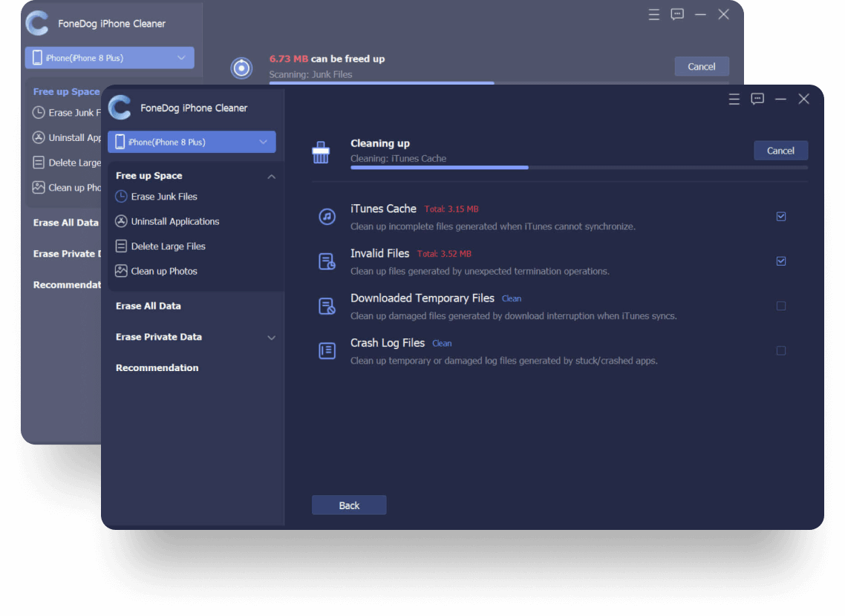Image resolution: width=845 pixels, height=616 pixels.
Task: Cancel the scan in back window
Action: [701, 67]
